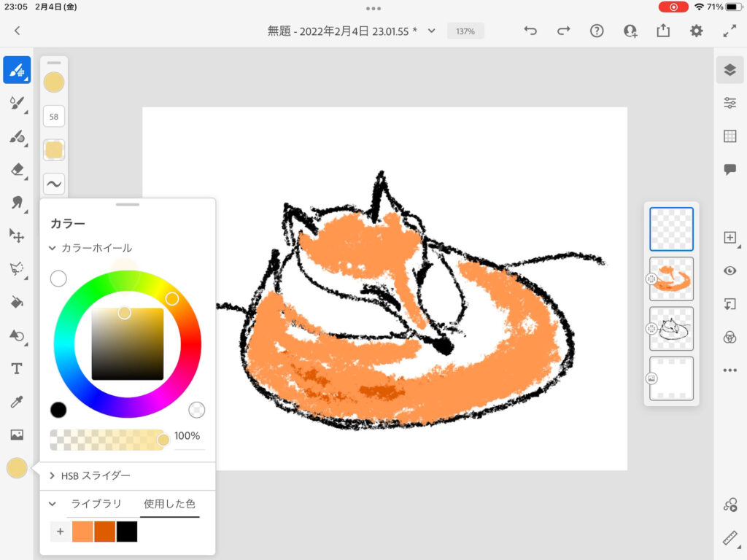Toggle the ruler drawing aid
The width and height of the screenshot is (747, 560).
[729, 538]
